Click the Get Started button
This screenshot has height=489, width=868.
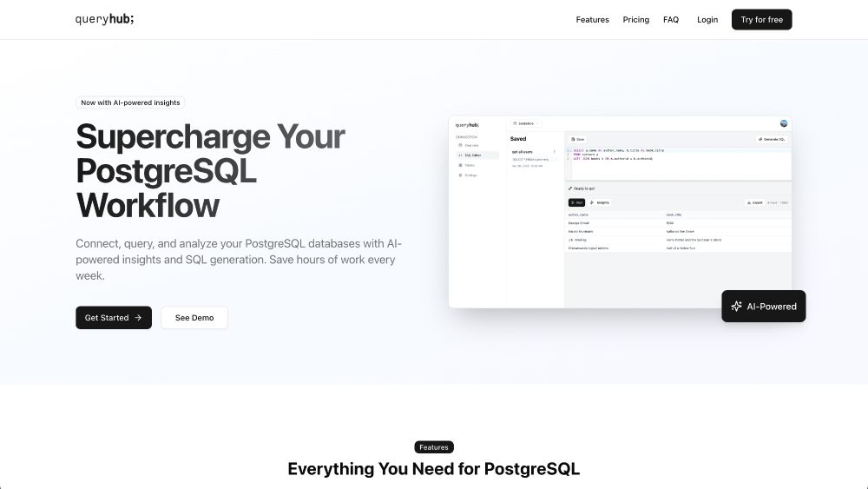click(x=114, y=317)
